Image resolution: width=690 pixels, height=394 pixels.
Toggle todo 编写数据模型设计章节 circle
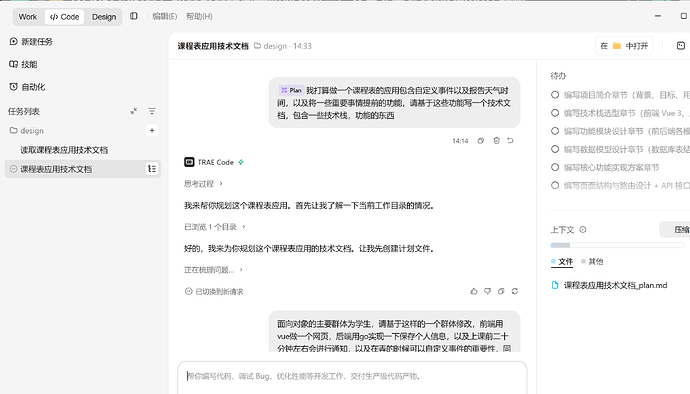click(555, 149)
